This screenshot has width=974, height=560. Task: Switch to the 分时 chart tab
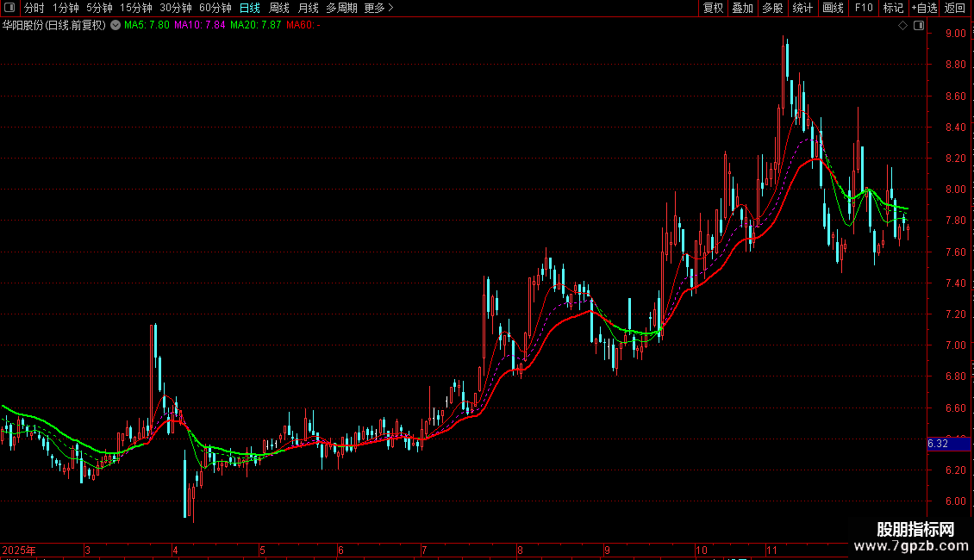pyautogui.click(x=34, y=8)
